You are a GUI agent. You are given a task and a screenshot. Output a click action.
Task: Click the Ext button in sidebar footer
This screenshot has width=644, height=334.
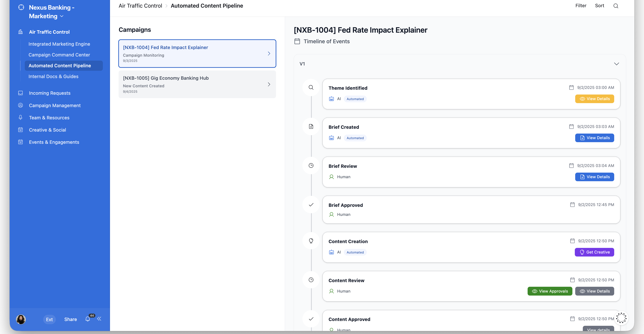coord(49,319)
